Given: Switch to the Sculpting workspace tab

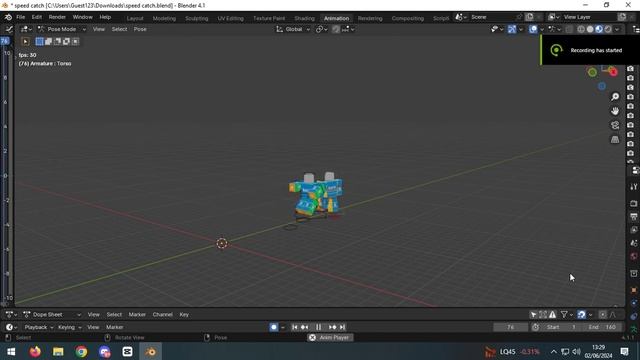Looking at the screenshot, I should [196, 18].
